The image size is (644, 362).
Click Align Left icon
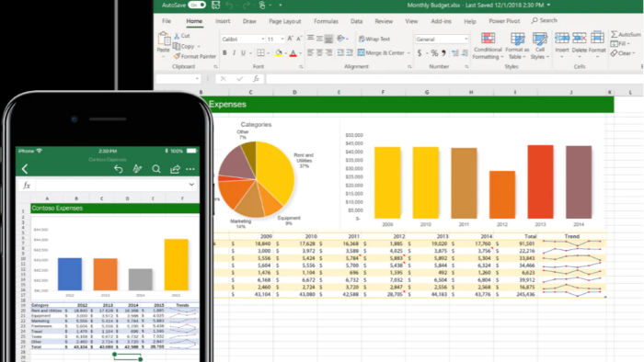[311, 53]
